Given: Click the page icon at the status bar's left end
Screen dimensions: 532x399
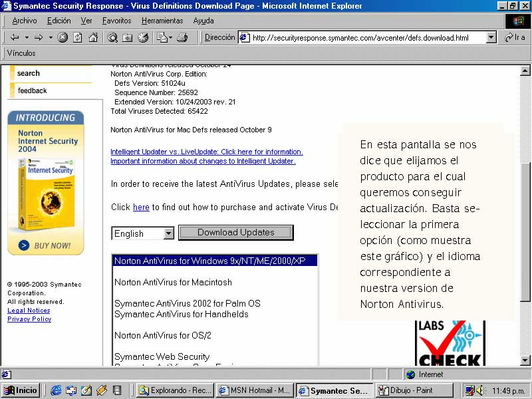Looking at the screenshot, I should (x=6, y=374).
